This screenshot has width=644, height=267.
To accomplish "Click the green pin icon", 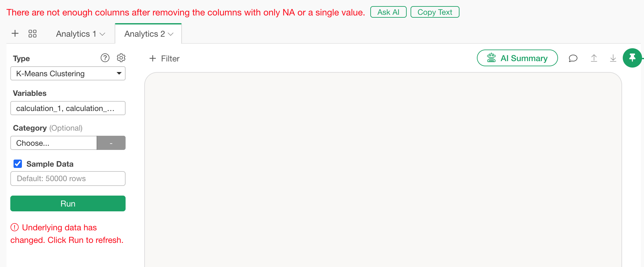I will (x=632, y=58).
